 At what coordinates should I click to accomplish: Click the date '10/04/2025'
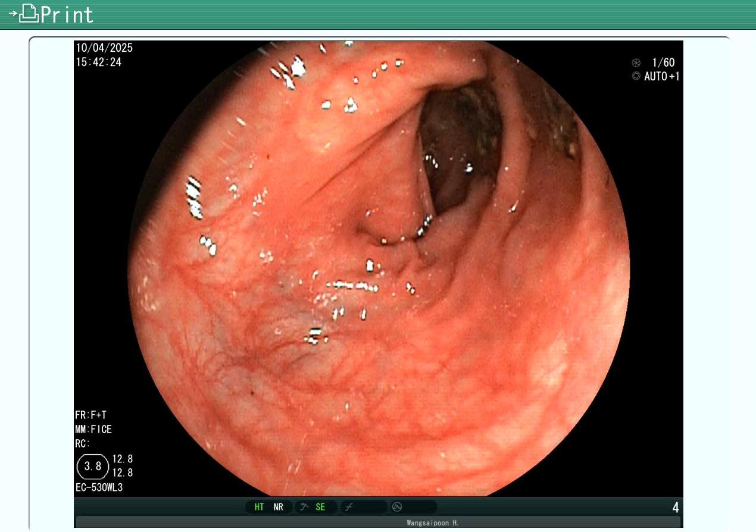pos(104,48)
